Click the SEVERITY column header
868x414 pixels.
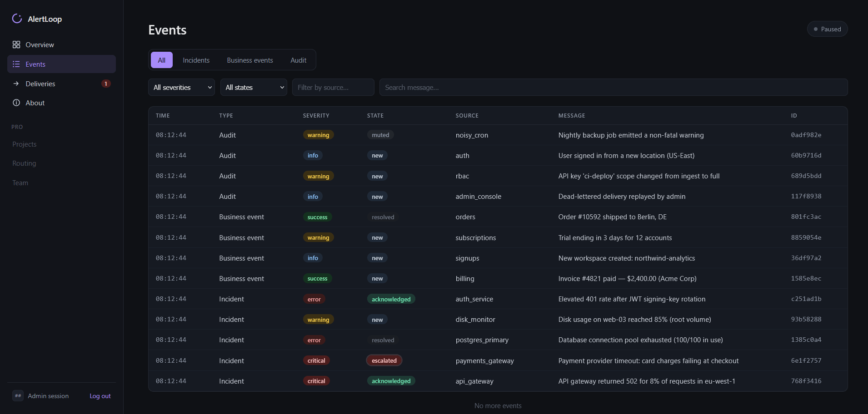tap(316, 116)
